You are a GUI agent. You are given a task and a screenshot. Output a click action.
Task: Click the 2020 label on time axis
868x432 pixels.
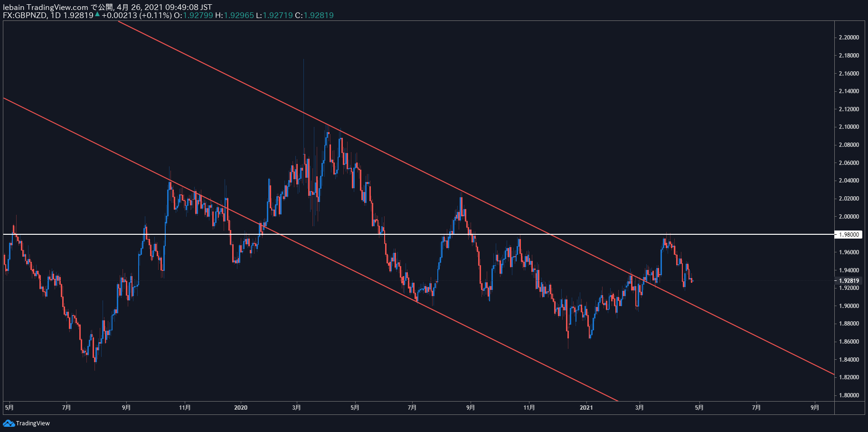pos(241,407)
